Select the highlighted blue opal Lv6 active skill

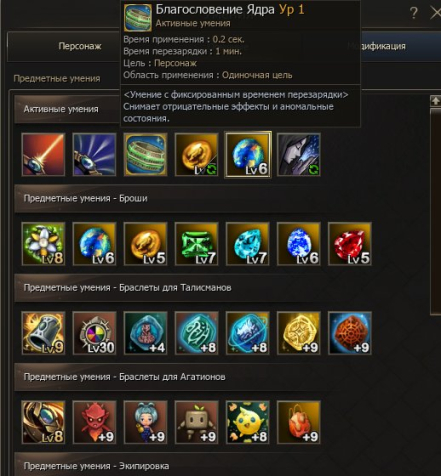coord(248,155)
